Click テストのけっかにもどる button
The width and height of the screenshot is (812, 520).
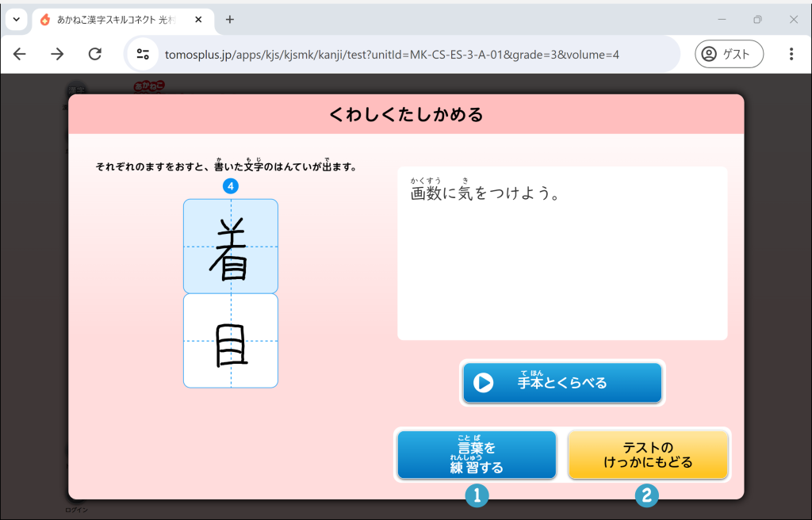click(x=648, y=455)
